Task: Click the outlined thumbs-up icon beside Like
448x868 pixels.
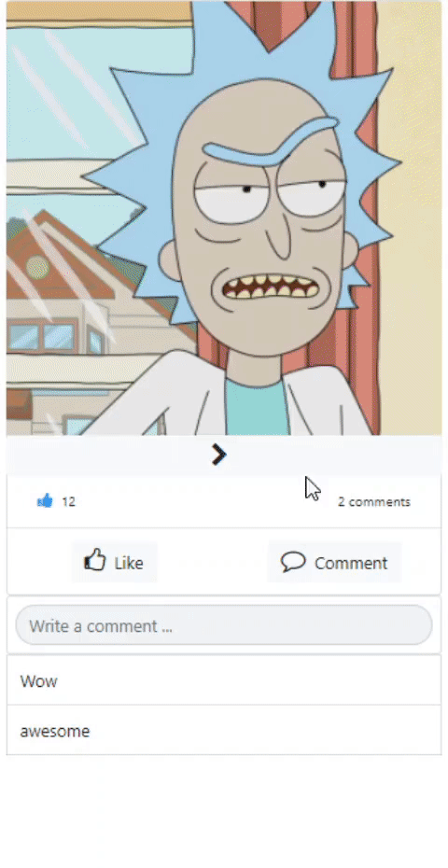Action: pos(94,560)
